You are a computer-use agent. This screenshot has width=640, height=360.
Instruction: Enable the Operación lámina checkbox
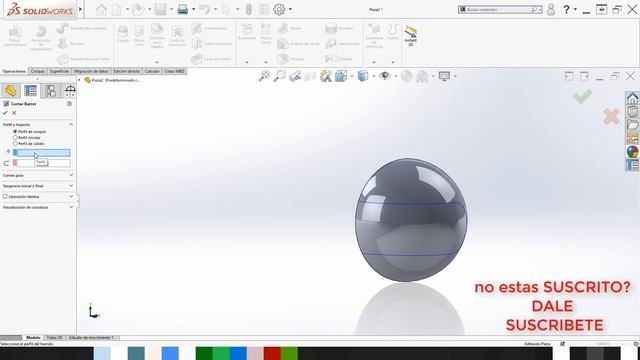(5, 196)
